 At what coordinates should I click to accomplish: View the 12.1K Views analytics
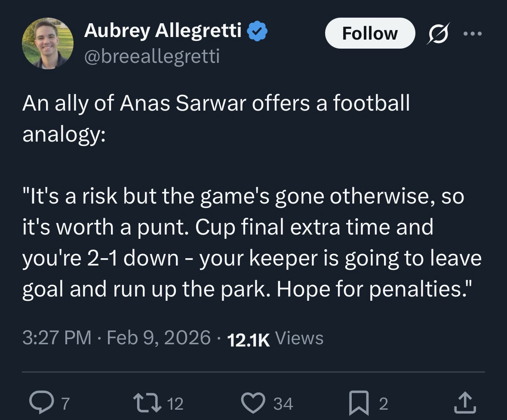tap(275, 339)
